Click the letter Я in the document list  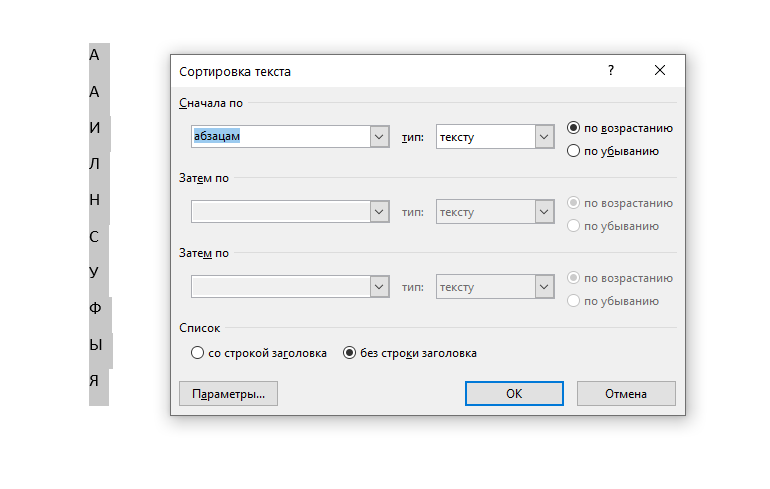point(95,380)
